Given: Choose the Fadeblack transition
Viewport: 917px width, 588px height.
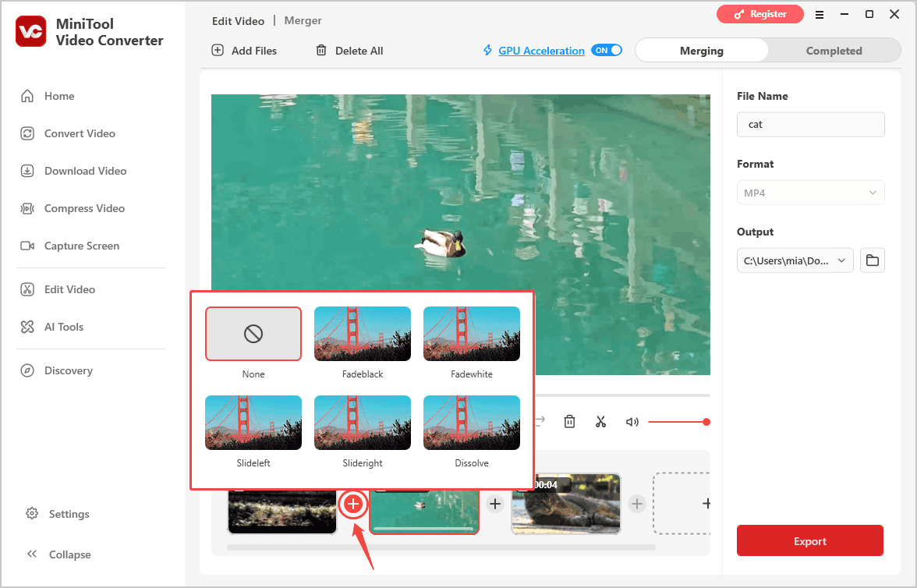Looking at the screenshot, I should [x=363, y=334].
